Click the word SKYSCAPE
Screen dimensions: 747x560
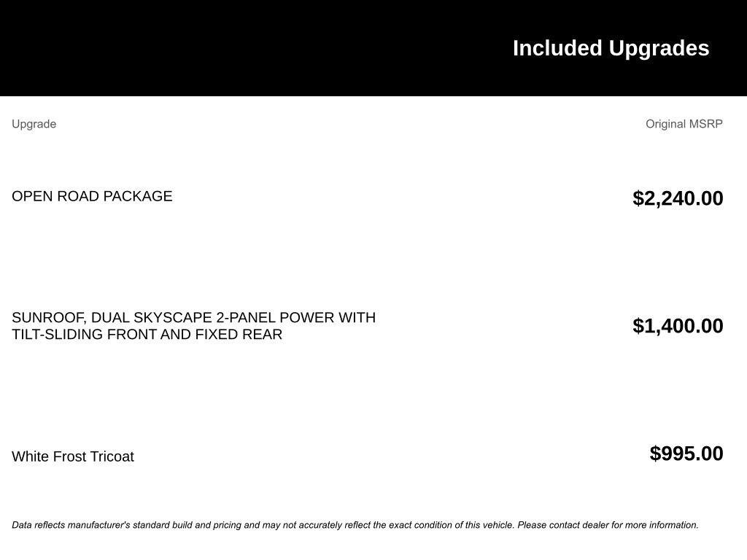[172, 318]
